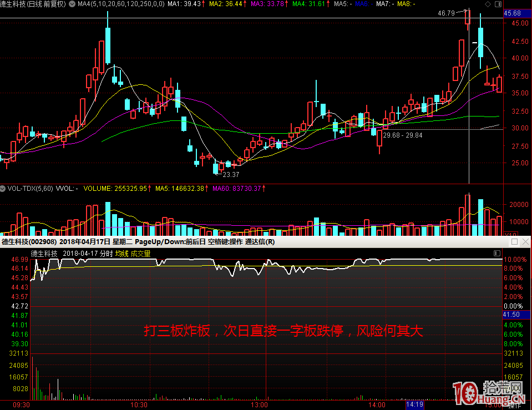Click the 32113 volume label on the intraday left axis
This screenshot has width=532, height=410.
(x=19, y=353)
